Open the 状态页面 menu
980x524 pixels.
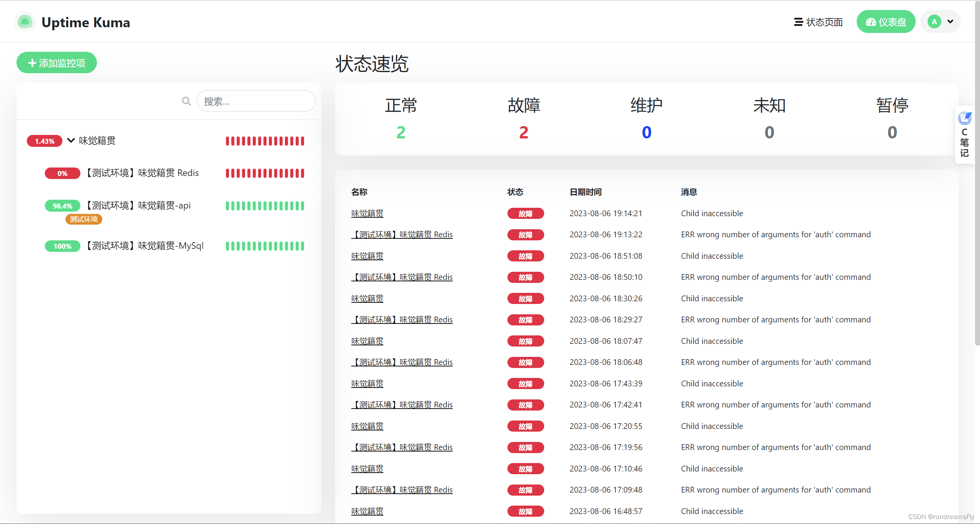[818, 22]
